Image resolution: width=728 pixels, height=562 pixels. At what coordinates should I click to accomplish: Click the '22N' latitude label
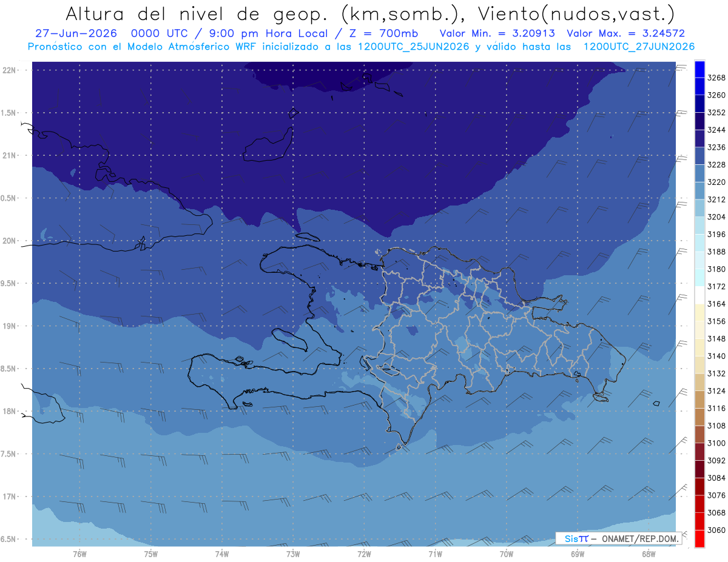(x=9, y=70)
